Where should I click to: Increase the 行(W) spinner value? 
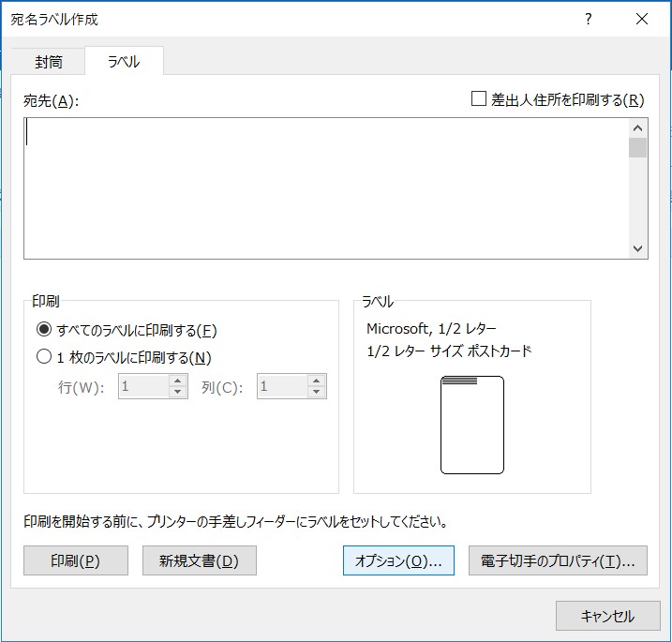click(x=178, y=381)
